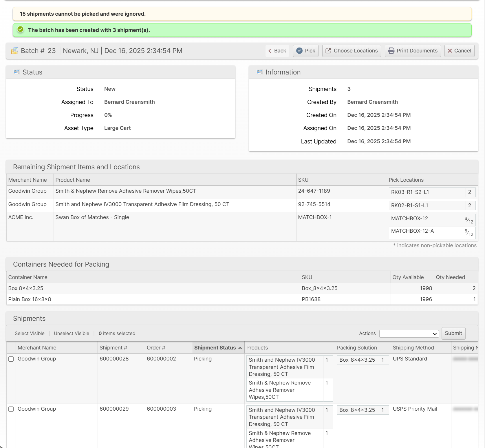Click the MATCHBOX-12-A pick location
Viewport: 485px width, 448px height.
(x=412, y=231)
